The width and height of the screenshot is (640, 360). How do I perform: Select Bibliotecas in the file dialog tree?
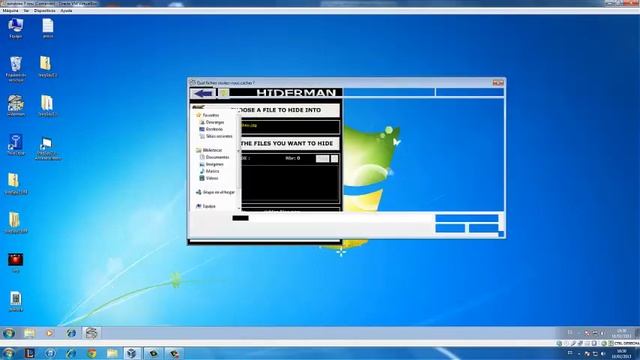pos(212,150)
